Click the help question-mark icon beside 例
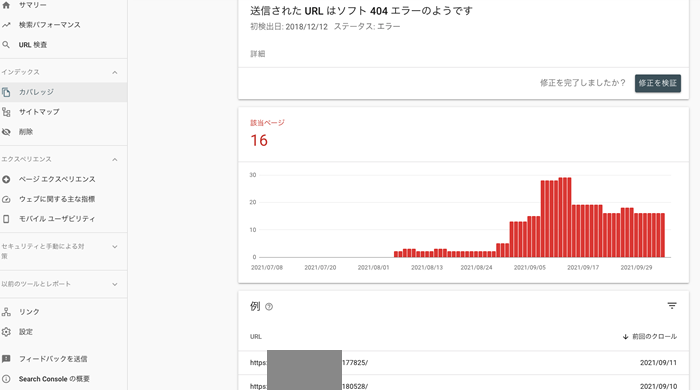The image size is (700, 390). (269, 307)
